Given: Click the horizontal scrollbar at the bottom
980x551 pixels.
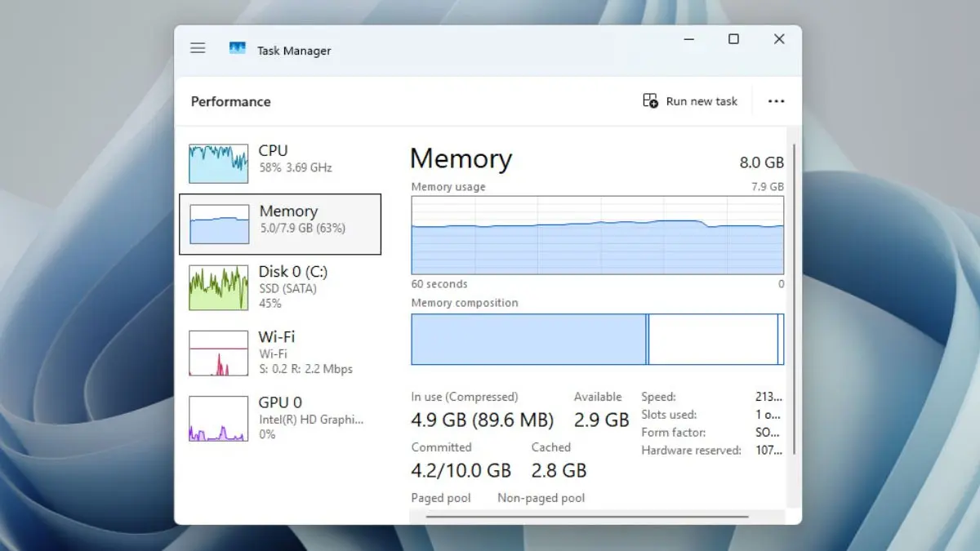Looking at the screenshot, I should pos(587,516).
